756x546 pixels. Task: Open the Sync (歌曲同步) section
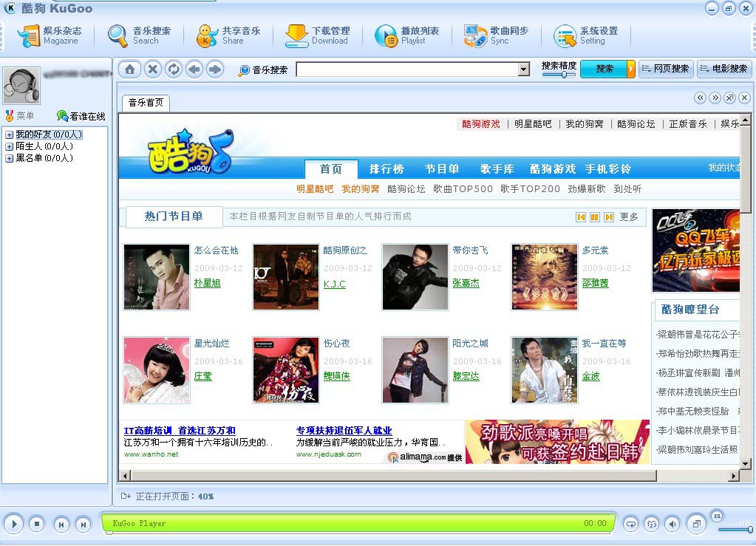(496, 35)
